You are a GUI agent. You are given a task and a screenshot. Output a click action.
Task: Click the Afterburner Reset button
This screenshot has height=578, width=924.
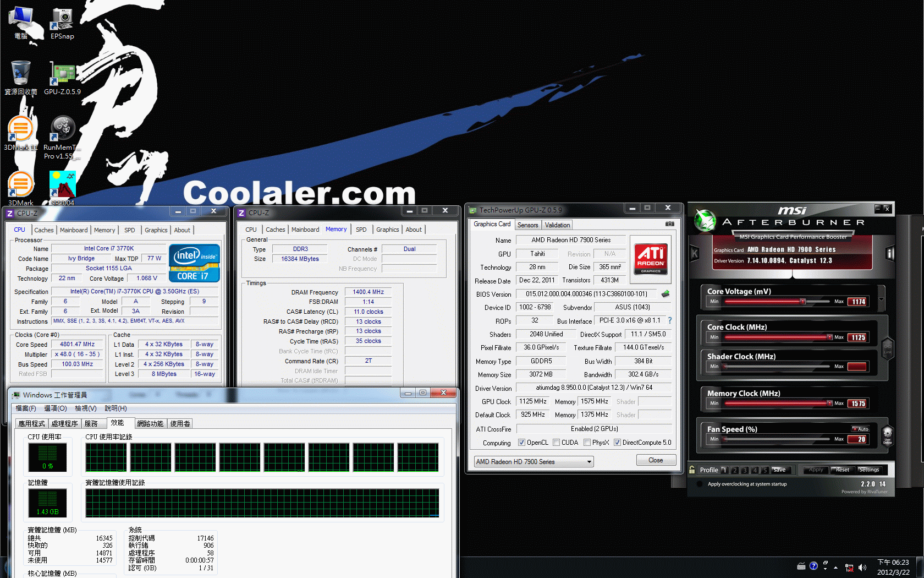point(842,470)
